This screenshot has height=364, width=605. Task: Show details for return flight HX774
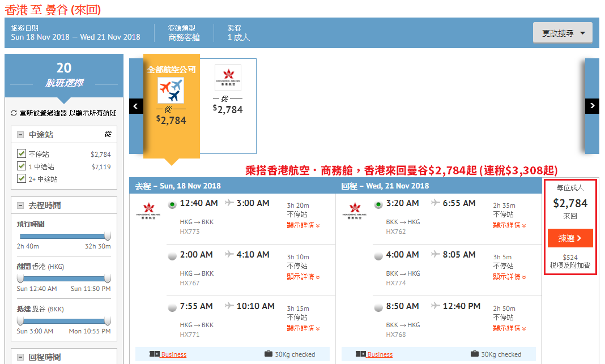click(510, 277)
